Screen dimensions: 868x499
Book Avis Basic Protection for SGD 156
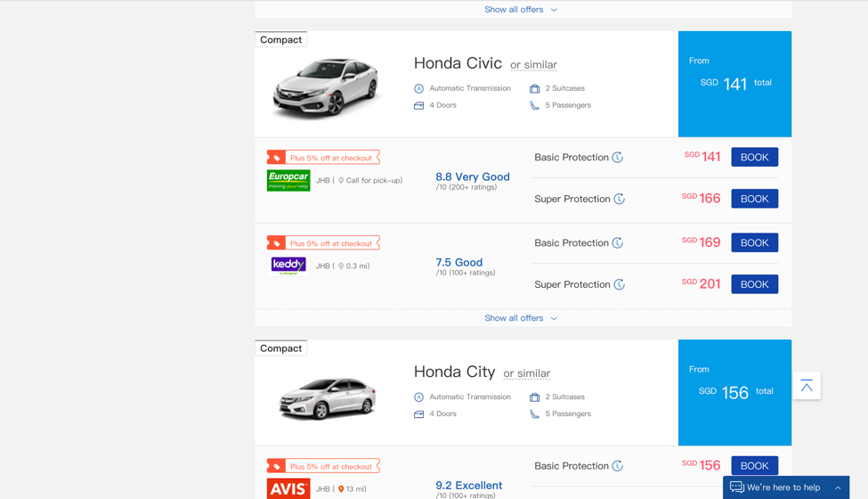pyautogui.click(x=755, y=466)
